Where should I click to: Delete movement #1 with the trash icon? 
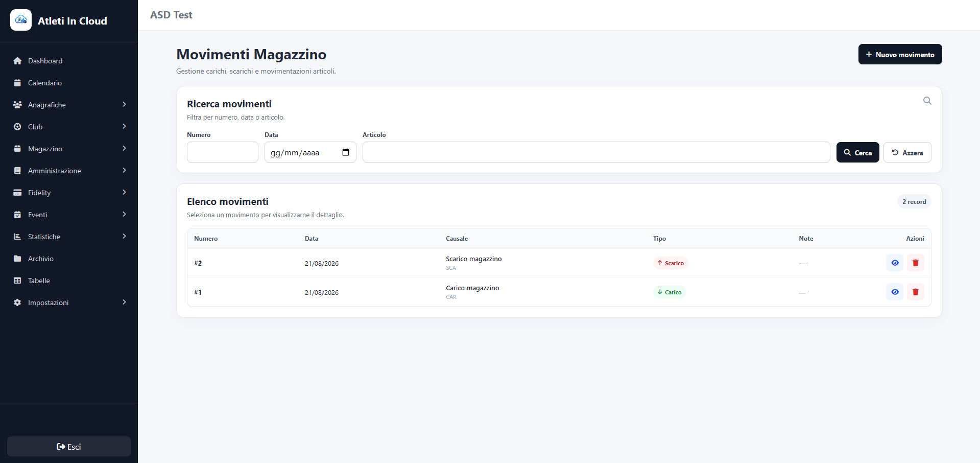point(916,292)
